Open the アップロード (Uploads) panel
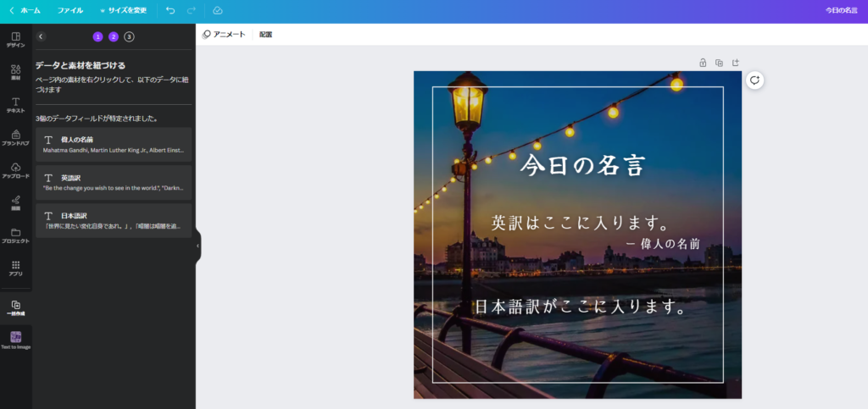Viewport: 868px width, 409px height. point(15,169)
